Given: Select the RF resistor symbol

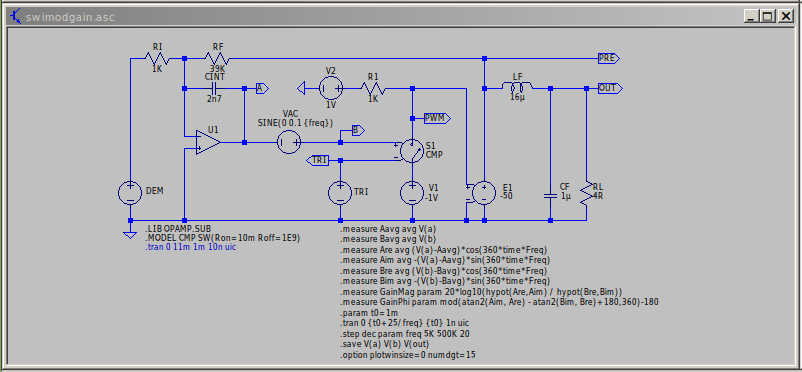Looking at the screenshot, I should click(x=217, y=59).
